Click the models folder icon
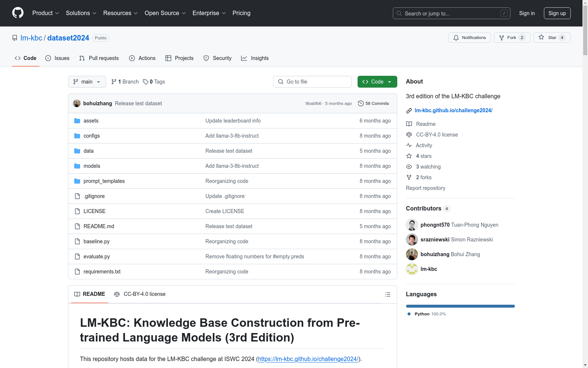The image size is (588, 368). 77,166
